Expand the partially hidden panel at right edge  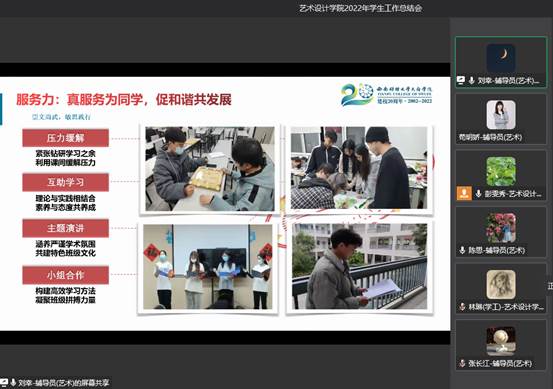550,286
